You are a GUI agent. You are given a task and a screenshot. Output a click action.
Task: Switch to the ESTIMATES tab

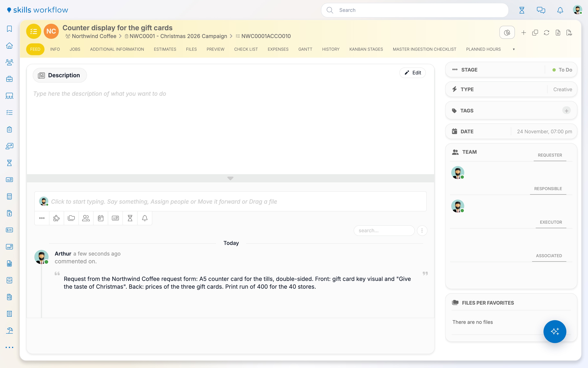[x=165, y=49]
